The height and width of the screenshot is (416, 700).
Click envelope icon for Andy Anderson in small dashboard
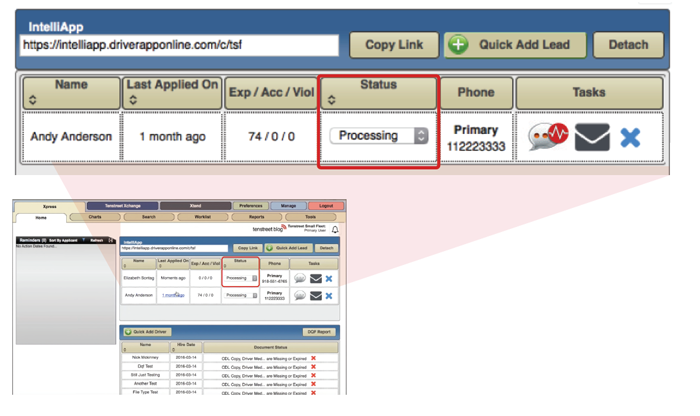pos(316,295)
